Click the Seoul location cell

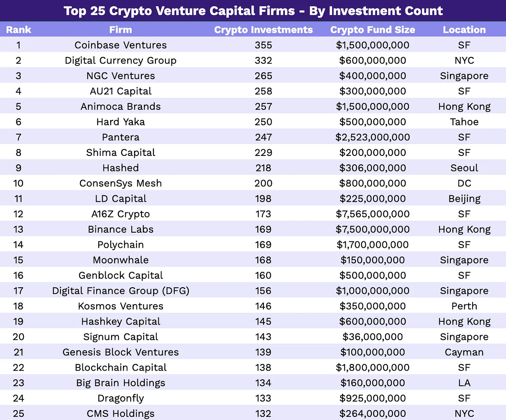click(464, 168)
